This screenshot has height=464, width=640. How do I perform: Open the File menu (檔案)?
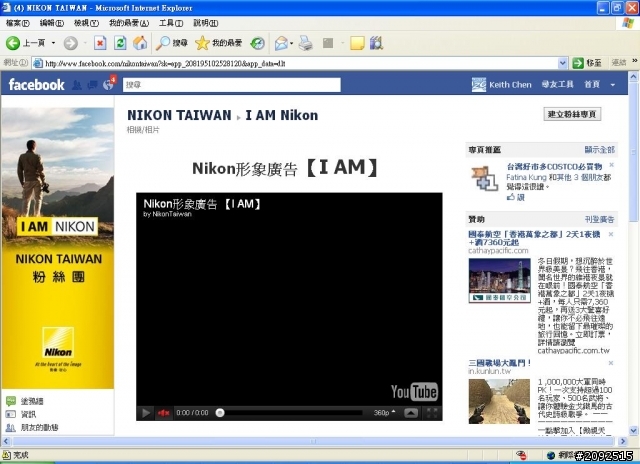(18, 23)
